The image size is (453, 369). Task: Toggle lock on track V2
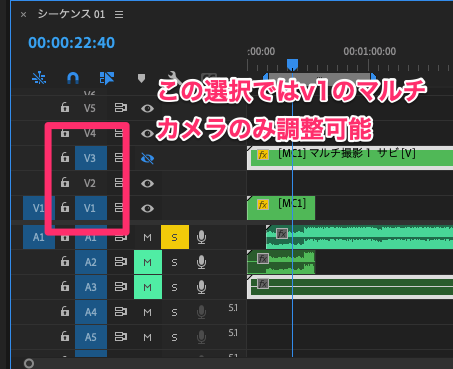tap(65, 182)
